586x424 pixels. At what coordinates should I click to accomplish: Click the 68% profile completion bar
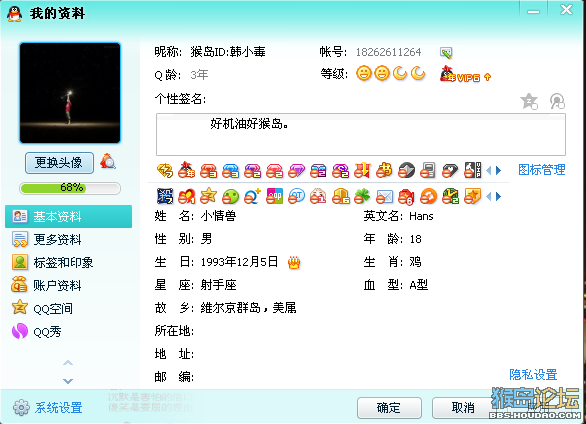(70, 188)
